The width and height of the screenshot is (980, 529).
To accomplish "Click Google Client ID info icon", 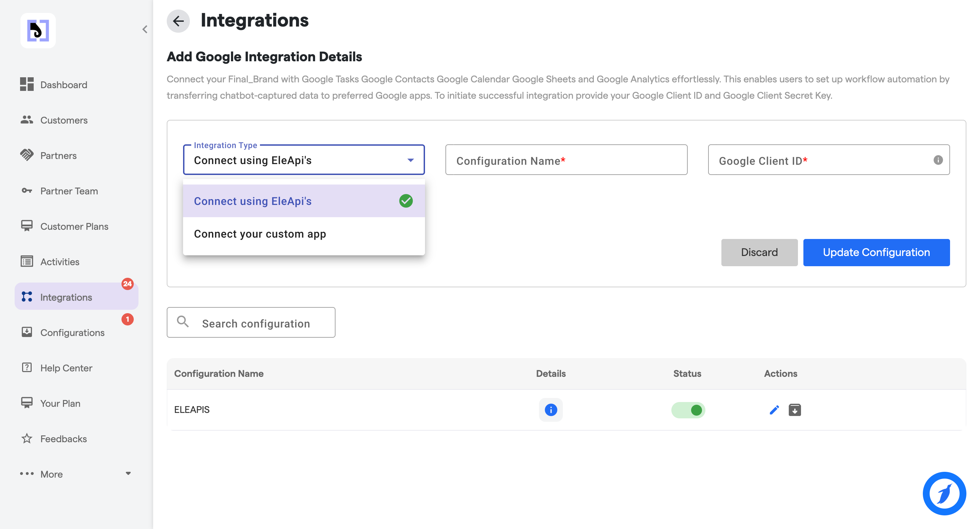I will [x=938, y=160].
